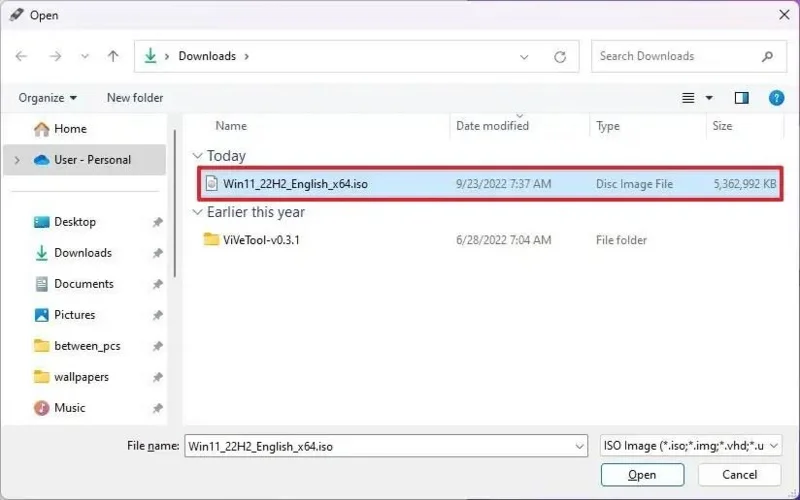Screen dimensions: 800x500
Task: Toggle the preview pane
Action: 741,98
